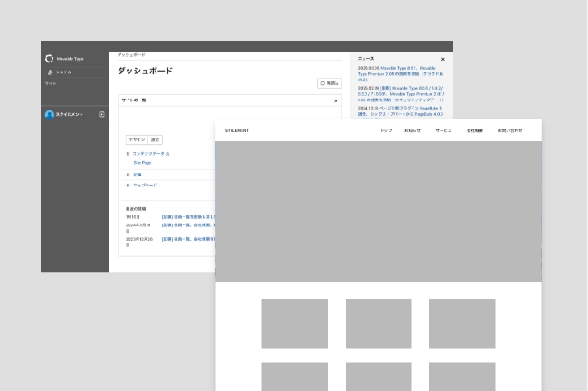Screen dimensions: 588x391
Task: Select サービス in the STYLEMENT navigation
Action: coord(443,130)
